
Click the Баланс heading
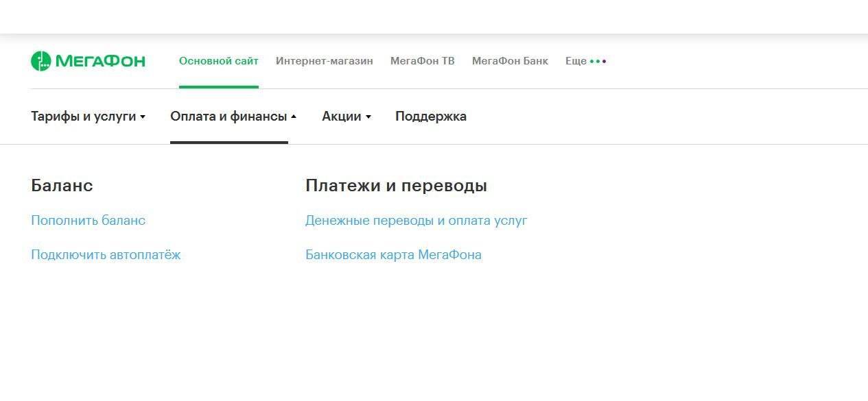coord(62,186)
